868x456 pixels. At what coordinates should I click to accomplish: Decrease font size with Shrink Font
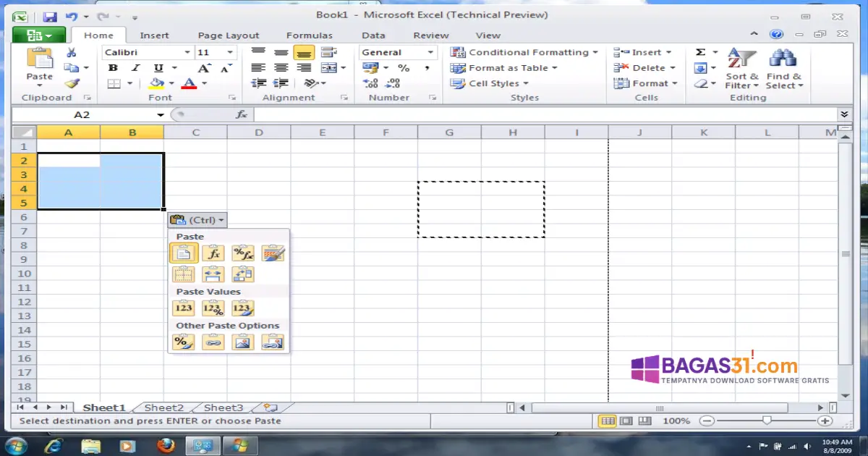tap(226, 68)
